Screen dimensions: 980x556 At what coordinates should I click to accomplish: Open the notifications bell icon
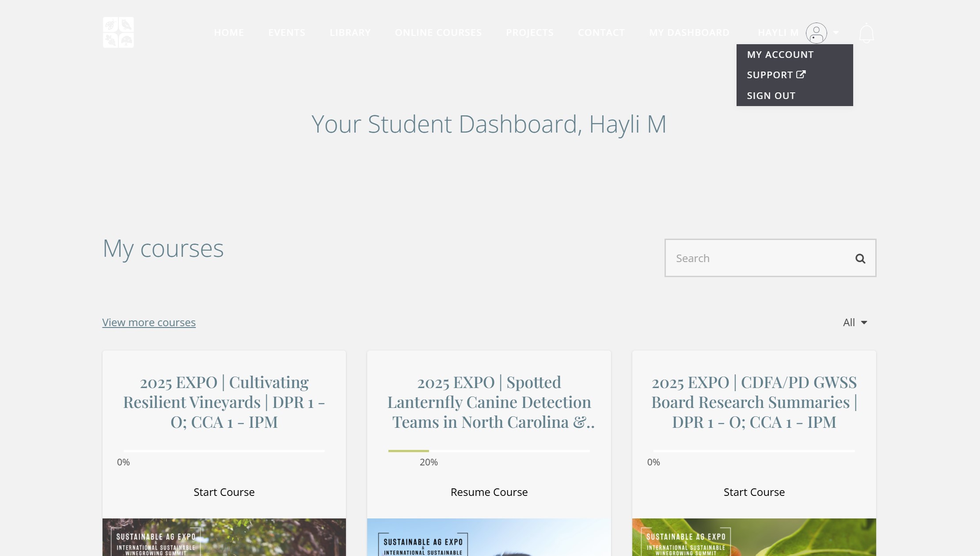click(x=866, y=33)
